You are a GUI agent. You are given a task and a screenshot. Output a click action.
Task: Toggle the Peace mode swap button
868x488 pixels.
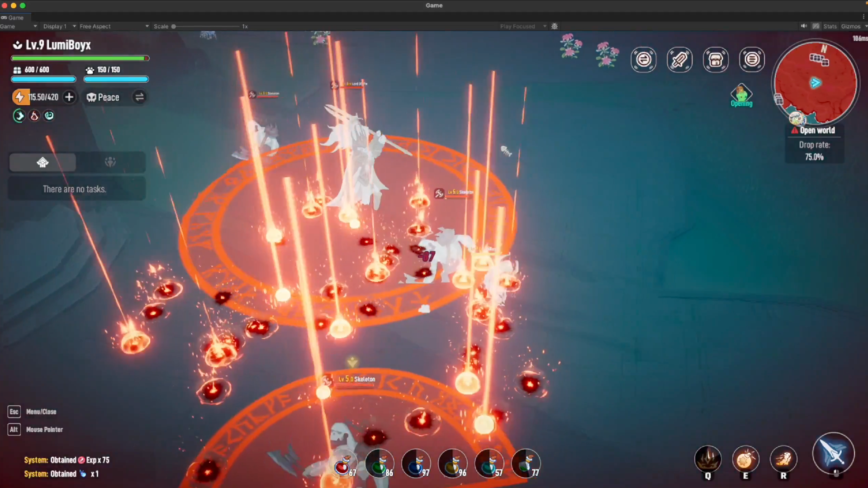139,97
